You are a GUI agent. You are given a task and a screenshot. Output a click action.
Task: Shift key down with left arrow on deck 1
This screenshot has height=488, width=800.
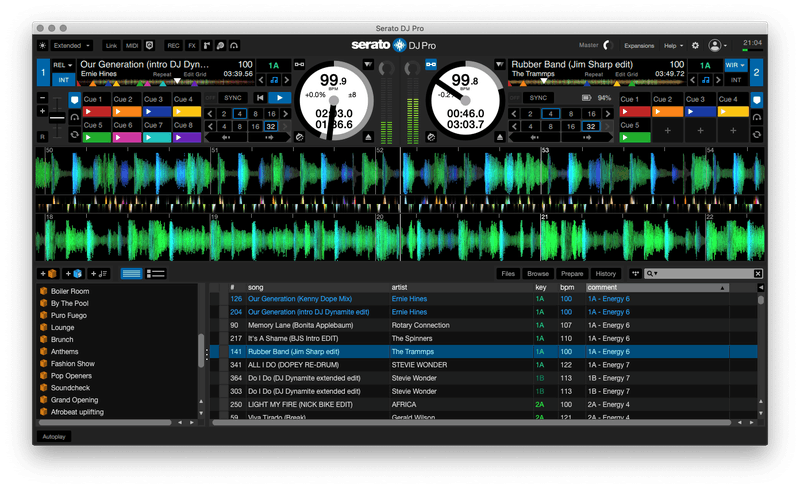tap(261, 80)
